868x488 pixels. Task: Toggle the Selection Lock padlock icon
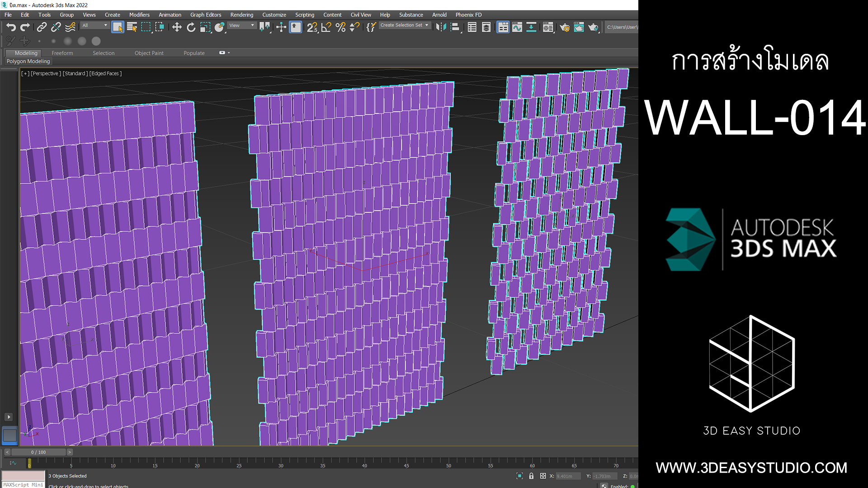point(531,476)
